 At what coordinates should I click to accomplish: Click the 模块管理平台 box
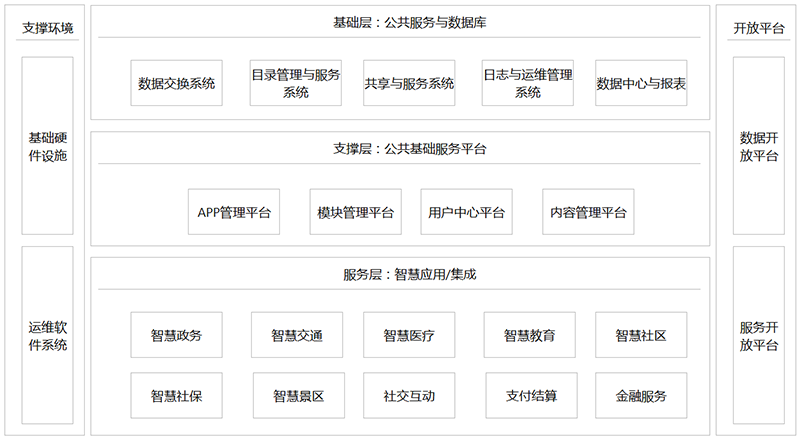point(355,213)
